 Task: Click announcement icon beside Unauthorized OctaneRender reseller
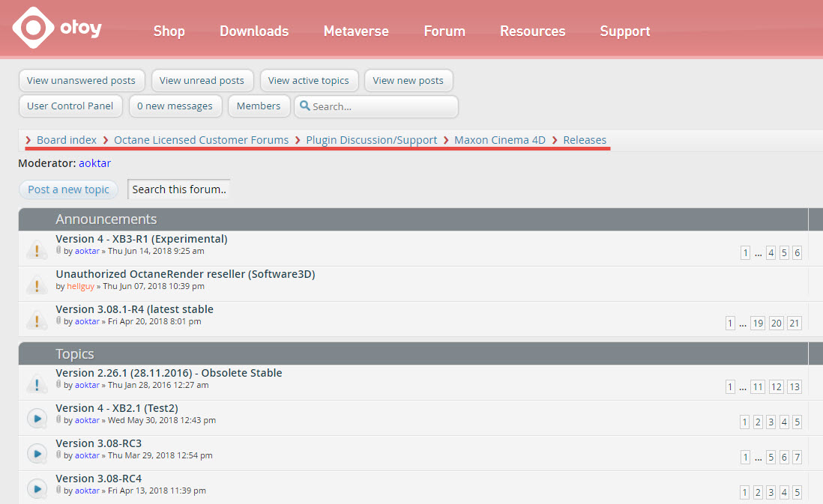point(37,285)
